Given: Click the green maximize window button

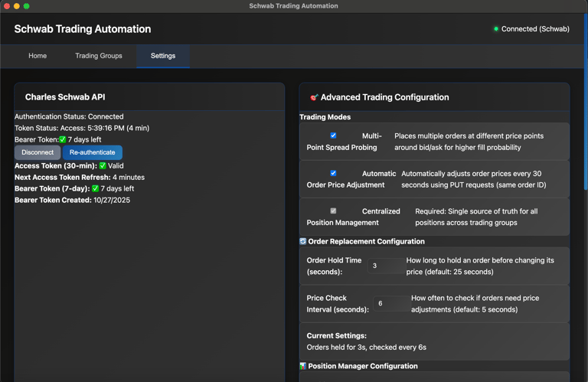Looking at the screenshot, I should click(27, 6).
